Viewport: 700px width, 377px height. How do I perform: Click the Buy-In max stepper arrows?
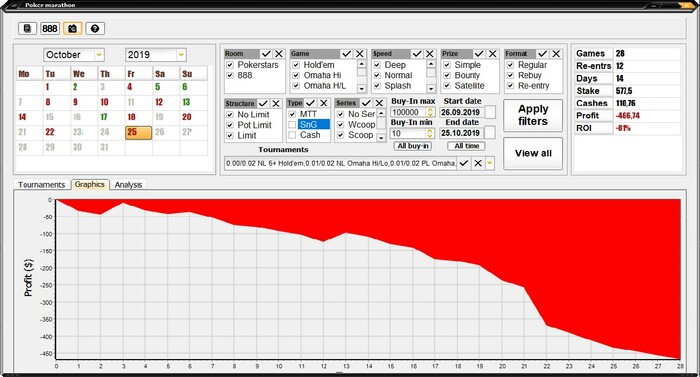[430, 112]
